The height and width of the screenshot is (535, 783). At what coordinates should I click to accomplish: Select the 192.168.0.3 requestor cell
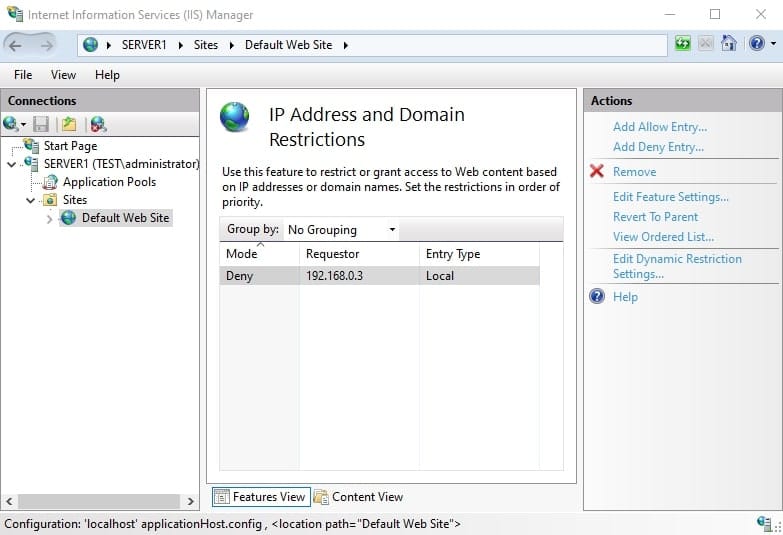(359, 276)
